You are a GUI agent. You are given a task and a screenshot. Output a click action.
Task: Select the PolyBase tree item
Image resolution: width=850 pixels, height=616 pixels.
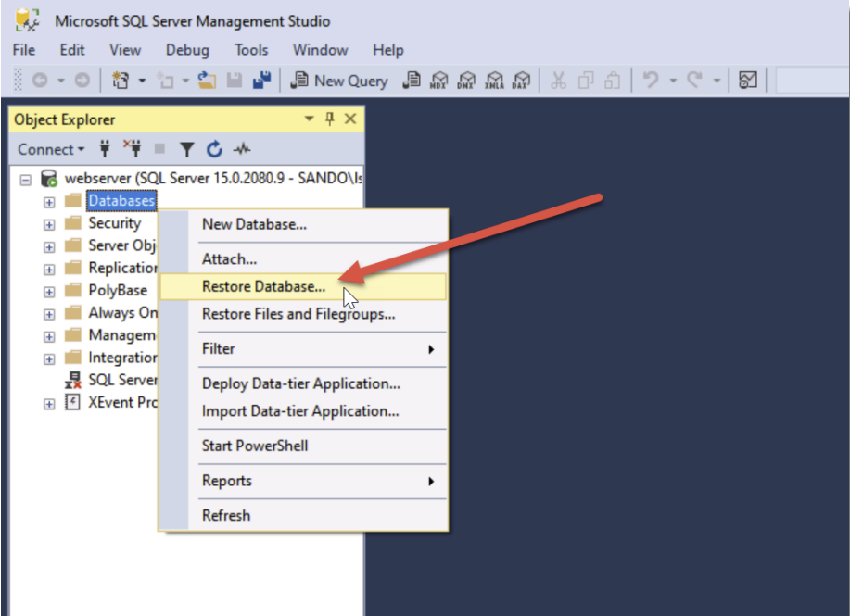118,290
